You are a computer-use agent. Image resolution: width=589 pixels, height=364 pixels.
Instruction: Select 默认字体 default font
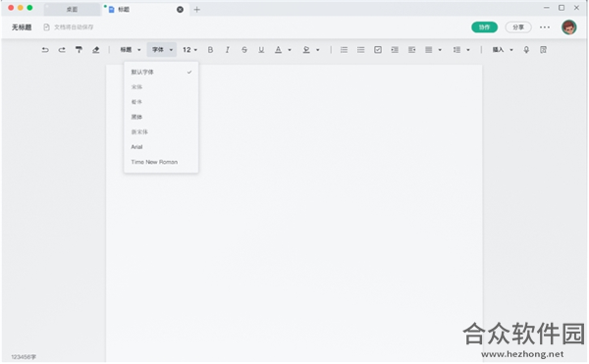tap(161, 72)
